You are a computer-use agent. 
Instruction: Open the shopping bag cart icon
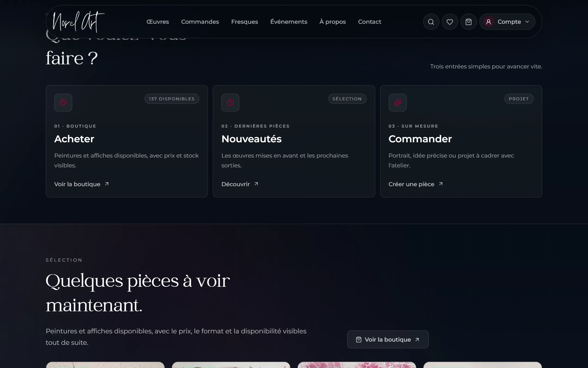[468, 22]
